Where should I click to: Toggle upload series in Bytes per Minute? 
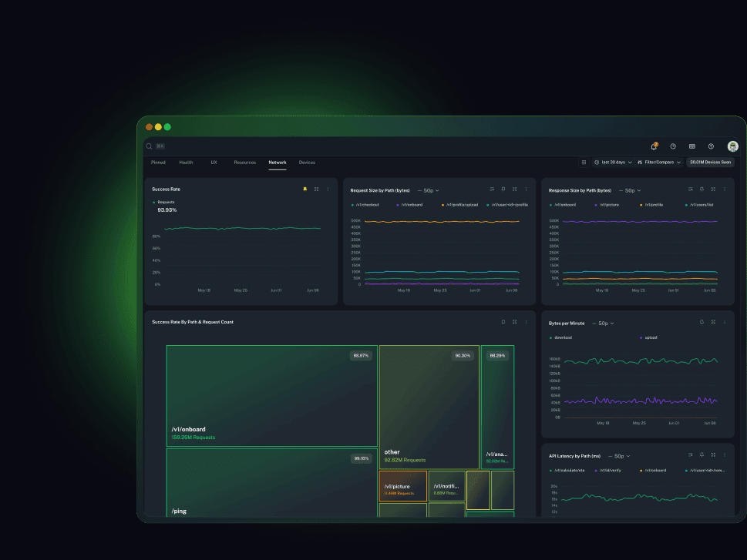(x=648, y=337)
